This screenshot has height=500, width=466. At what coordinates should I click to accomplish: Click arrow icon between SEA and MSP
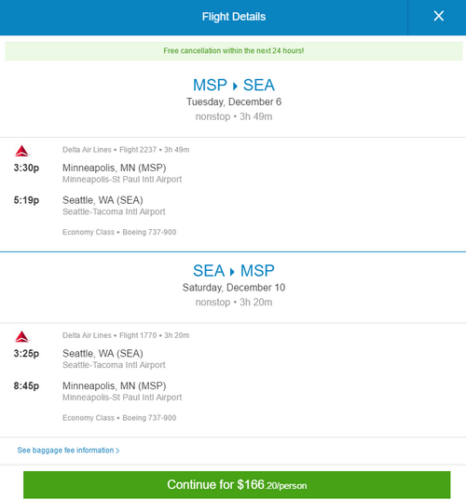(x=232, y=272)
